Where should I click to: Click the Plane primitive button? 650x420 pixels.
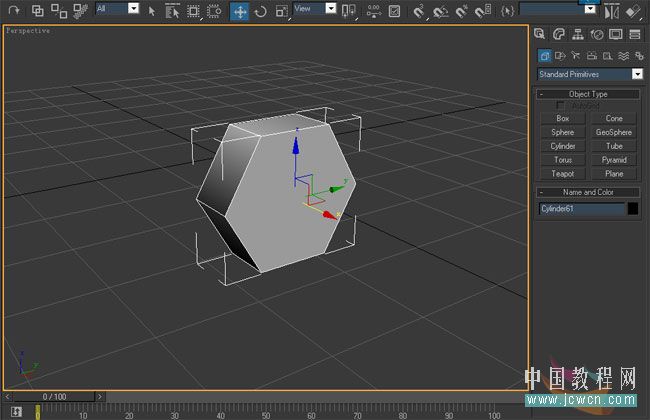pyautogui.click(x=614, y=174)
